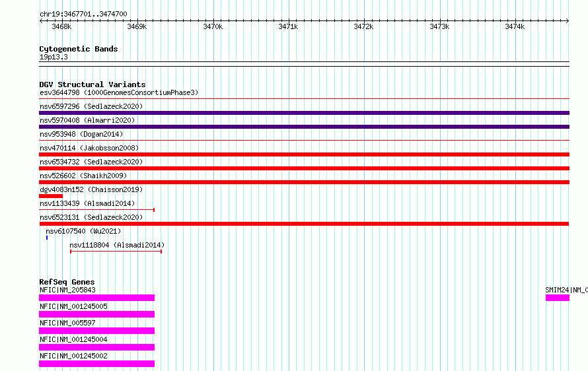The height and width of the screenshot is (371, 588).
Task: Click the NFIC|NM_205843 gene label
Action: pos(67,290)
